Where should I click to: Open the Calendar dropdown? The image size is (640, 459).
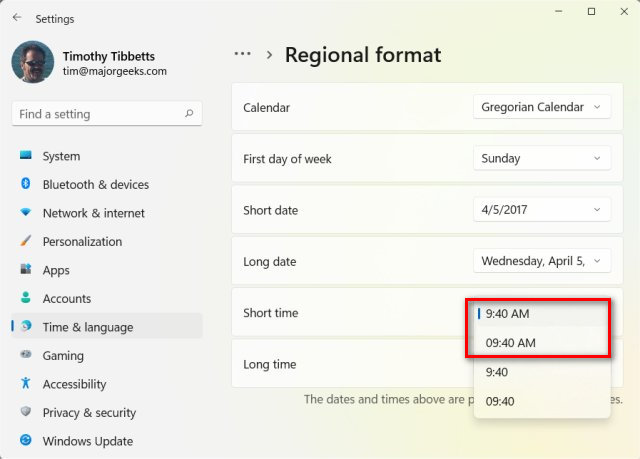(541, 107)
